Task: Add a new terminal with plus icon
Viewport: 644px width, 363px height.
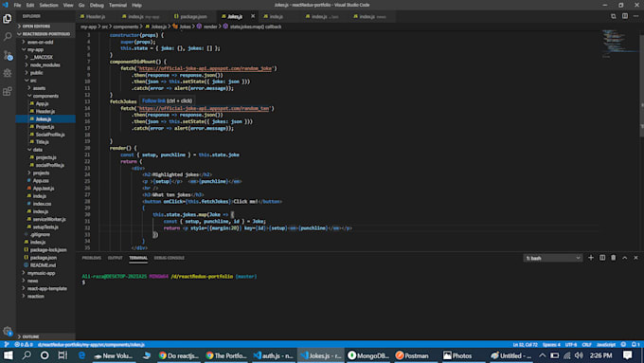Action: tap(591, 258)
